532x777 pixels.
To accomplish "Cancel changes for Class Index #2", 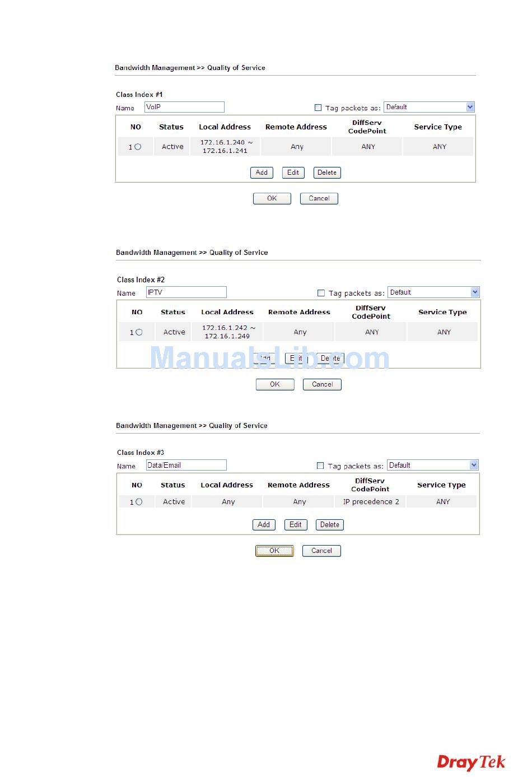I will [322, 384].
